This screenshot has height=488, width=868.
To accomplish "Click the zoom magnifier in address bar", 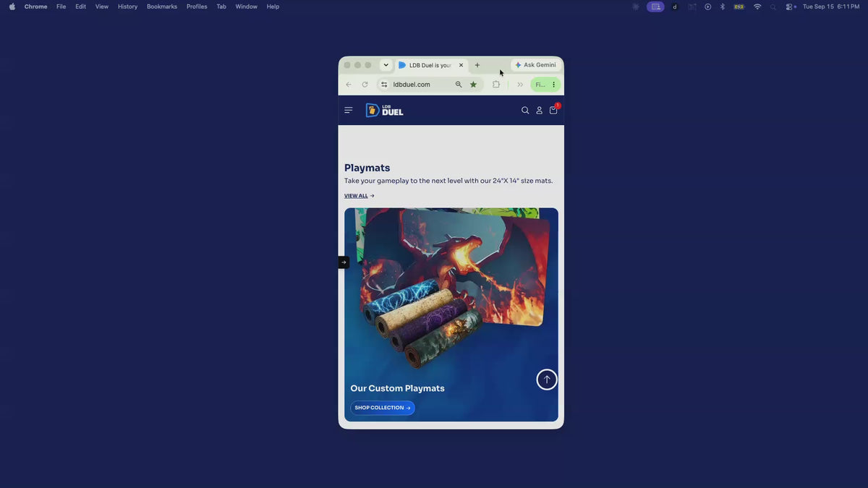I will (459, 85).
